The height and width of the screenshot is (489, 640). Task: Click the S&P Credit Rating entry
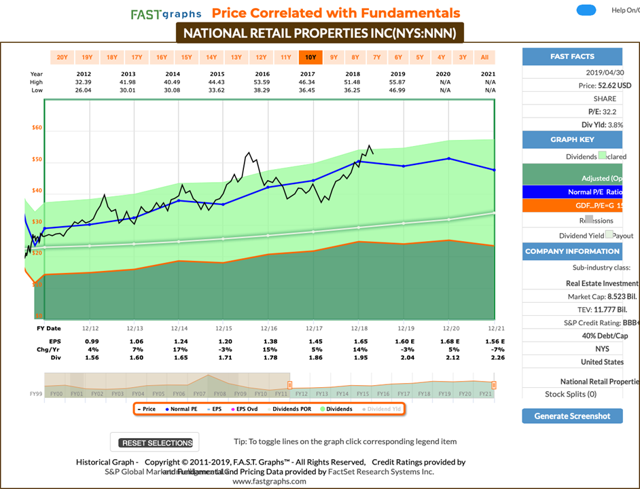pos(602,322)
